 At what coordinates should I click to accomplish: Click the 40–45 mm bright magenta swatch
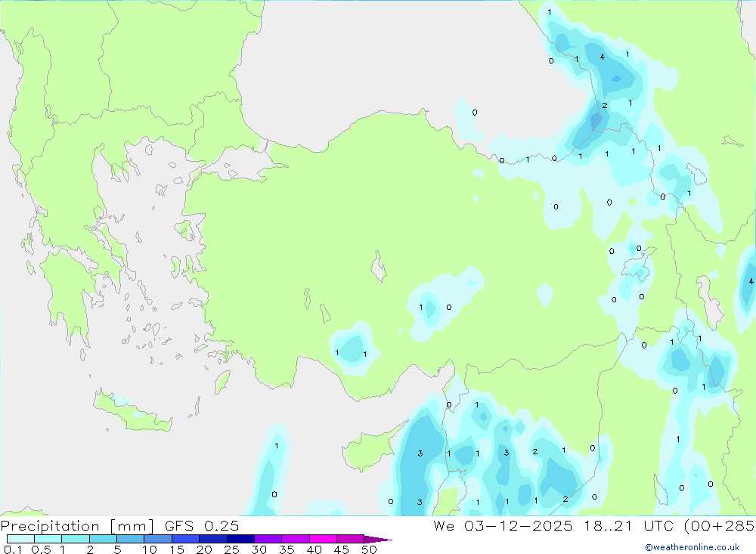tap(323, 539)
